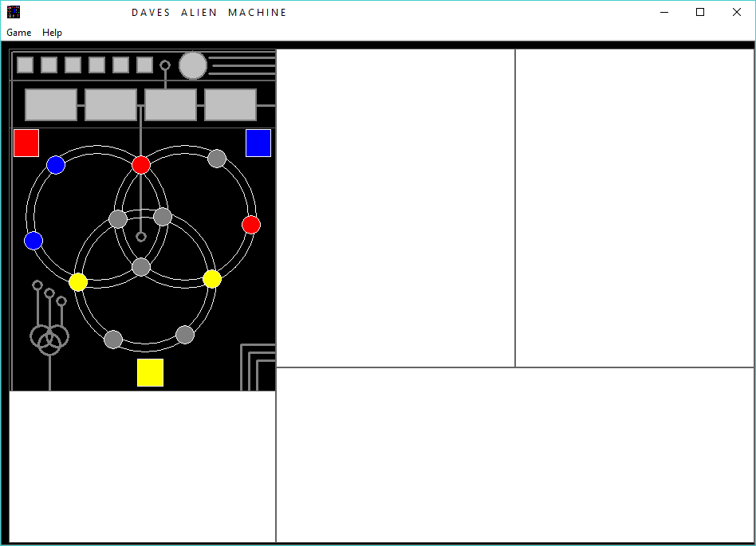Click the fourth large gray rectangle
This screenshot has height=546, width=756.
tap(230, 104)
